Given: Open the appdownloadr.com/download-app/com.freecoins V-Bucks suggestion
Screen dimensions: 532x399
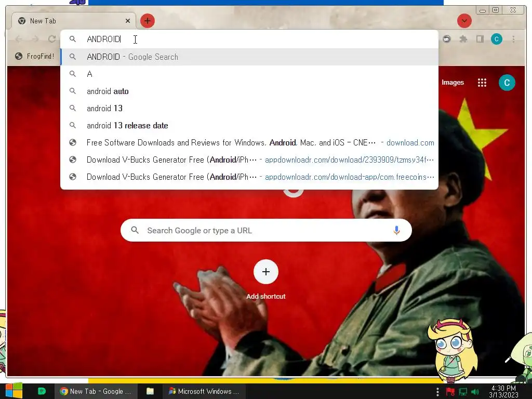Looking at the screenshot, I should click(249, 177).
